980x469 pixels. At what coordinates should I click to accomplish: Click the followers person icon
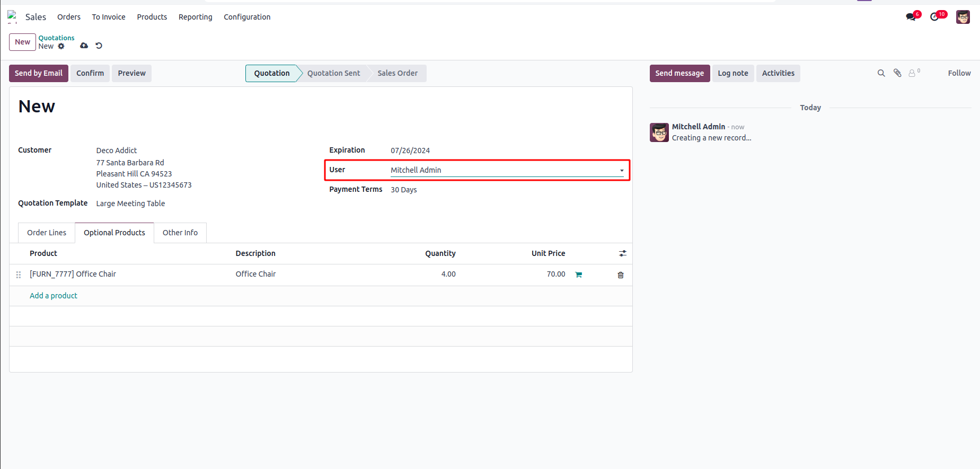click(x=912, y=73)
